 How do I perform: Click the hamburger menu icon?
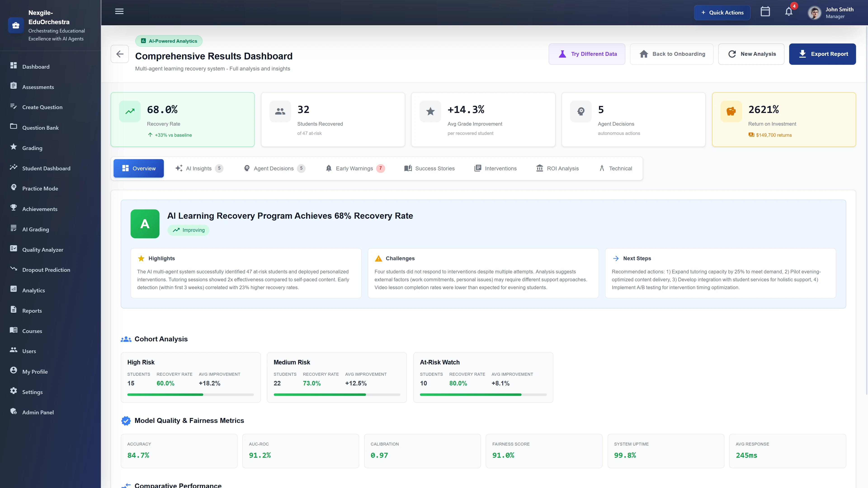pyautogui.click(x=119, y=12)
